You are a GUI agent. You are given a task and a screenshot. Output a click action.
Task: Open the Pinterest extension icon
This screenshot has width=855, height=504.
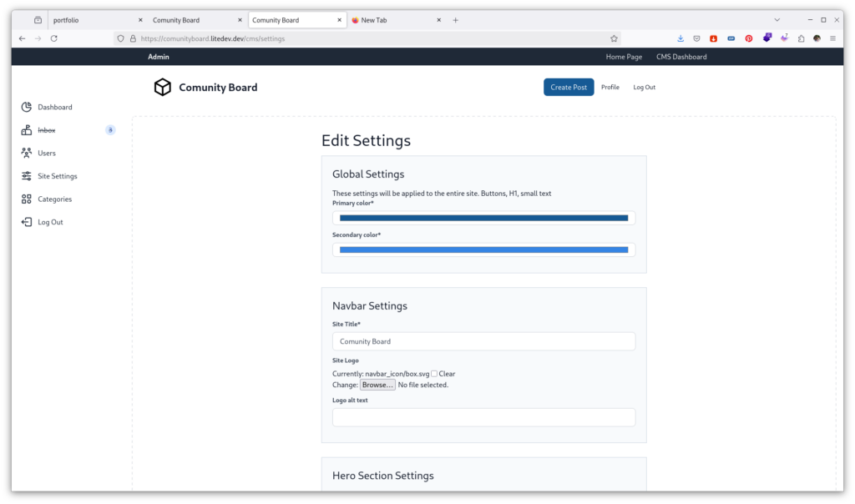tap(748, 38)
